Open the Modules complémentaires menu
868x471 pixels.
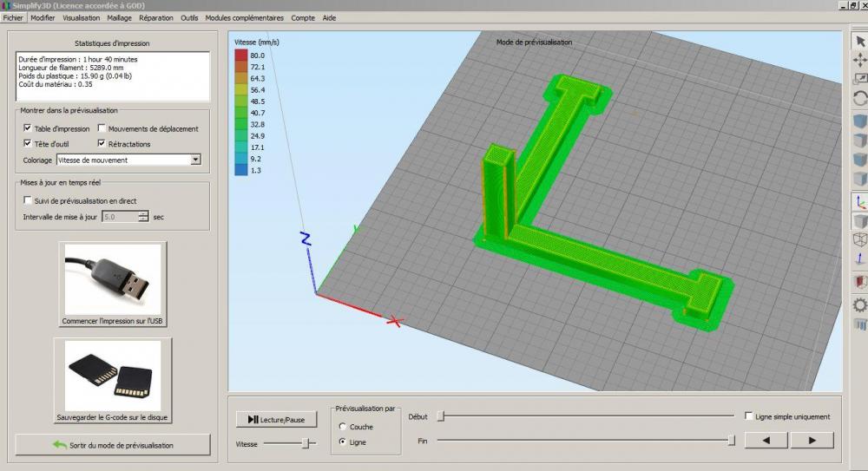(x=244, y=17)
